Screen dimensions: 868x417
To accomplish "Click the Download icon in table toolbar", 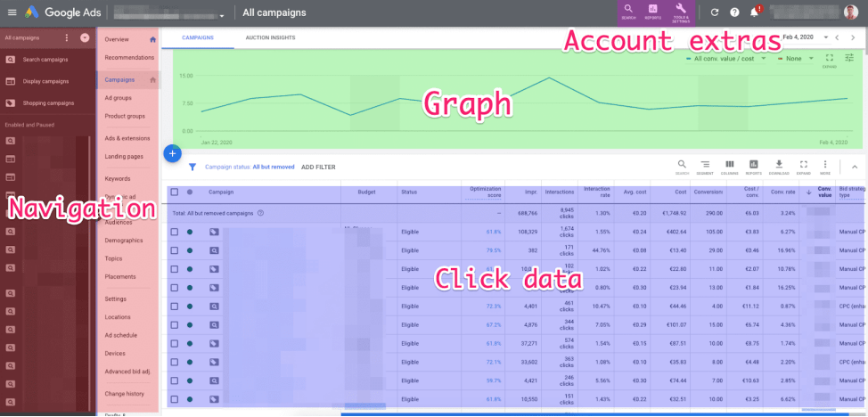I will [779, 166].
